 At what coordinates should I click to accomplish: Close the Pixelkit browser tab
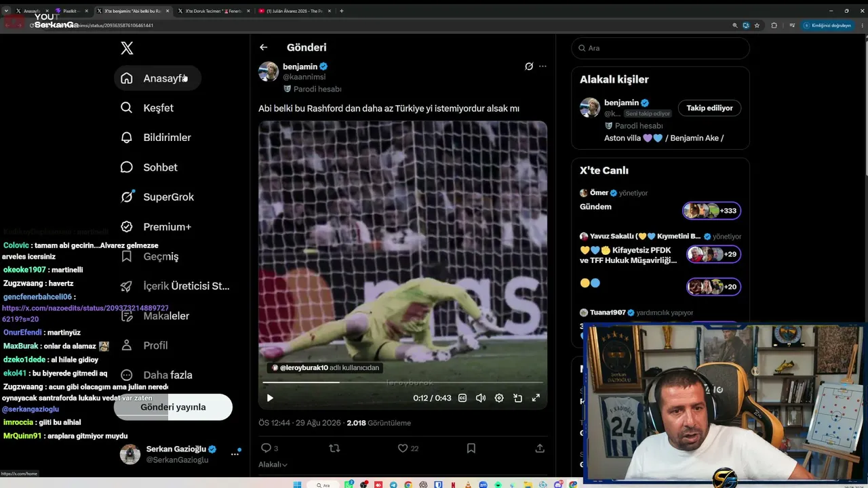tap(86, 11)
